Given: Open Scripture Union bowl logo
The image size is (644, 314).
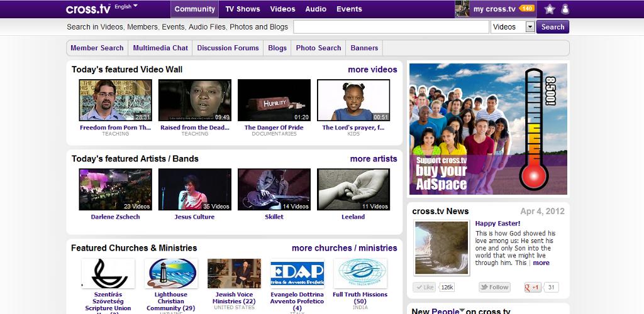Looking at the screenshot, I should click(108, 273).
